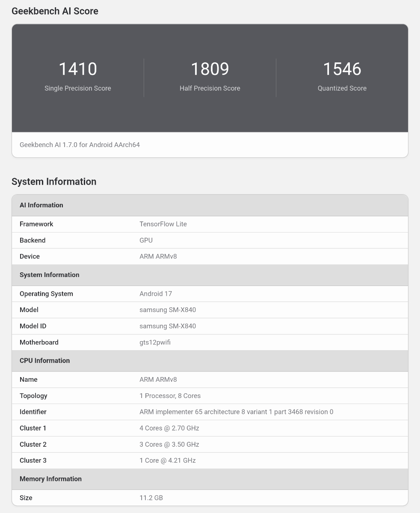
Task: Click the 'Identifier' row label
Action: point(33,412)
